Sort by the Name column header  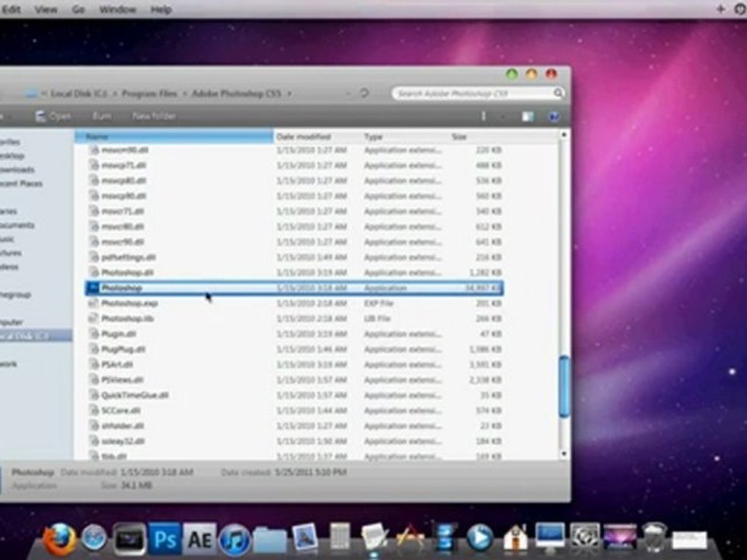point(174,137)
